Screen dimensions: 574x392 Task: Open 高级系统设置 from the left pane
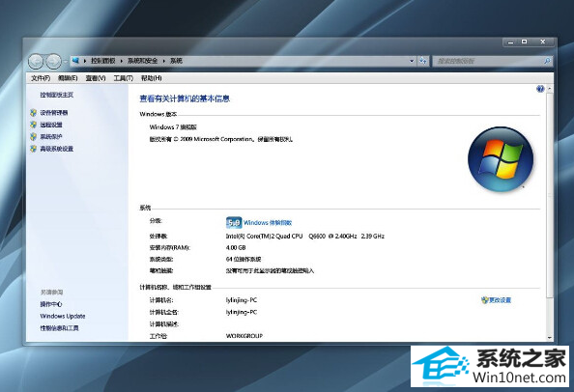pyautogui.click(x=57, y=149)
